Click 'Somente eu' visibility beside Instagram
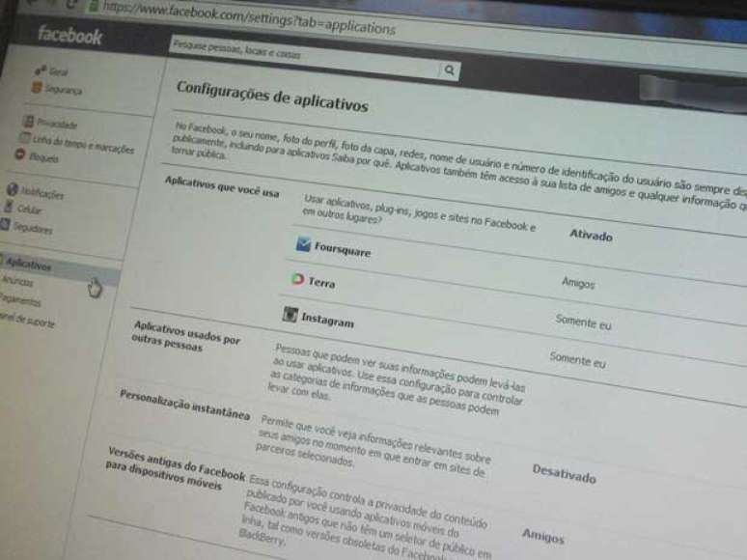This screenshot has height=560, width=747. click(577, 360)
